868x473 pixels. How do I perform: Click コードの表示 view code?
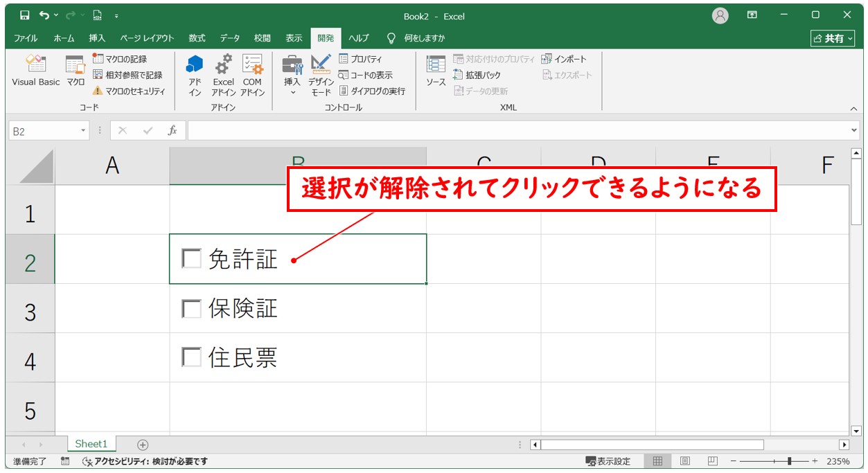(x=365, y=75)
